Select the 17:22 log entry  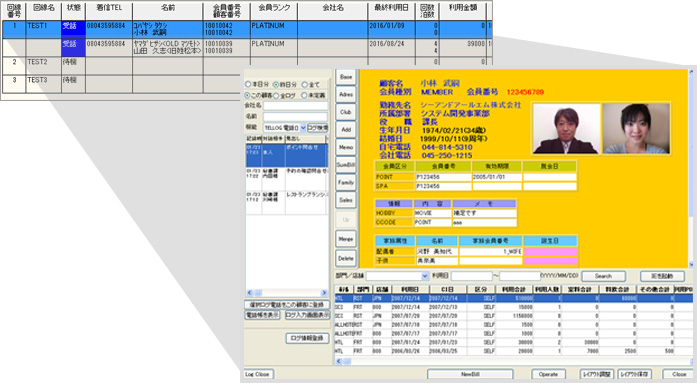click(287, 179)
